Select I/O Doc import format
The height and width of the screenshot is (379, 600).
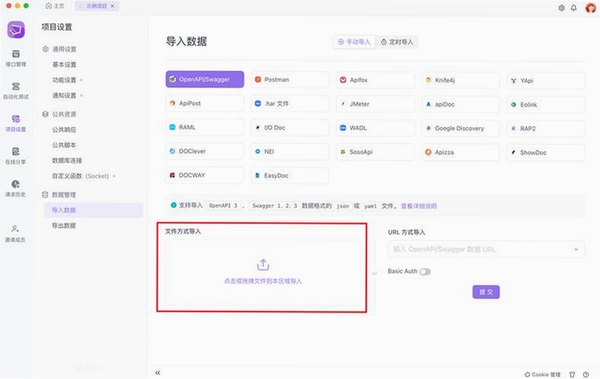point(290,127)
